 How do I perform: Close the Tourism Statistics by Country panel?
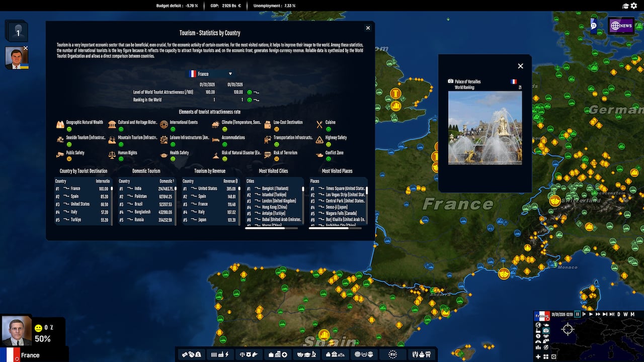point(368,28)
